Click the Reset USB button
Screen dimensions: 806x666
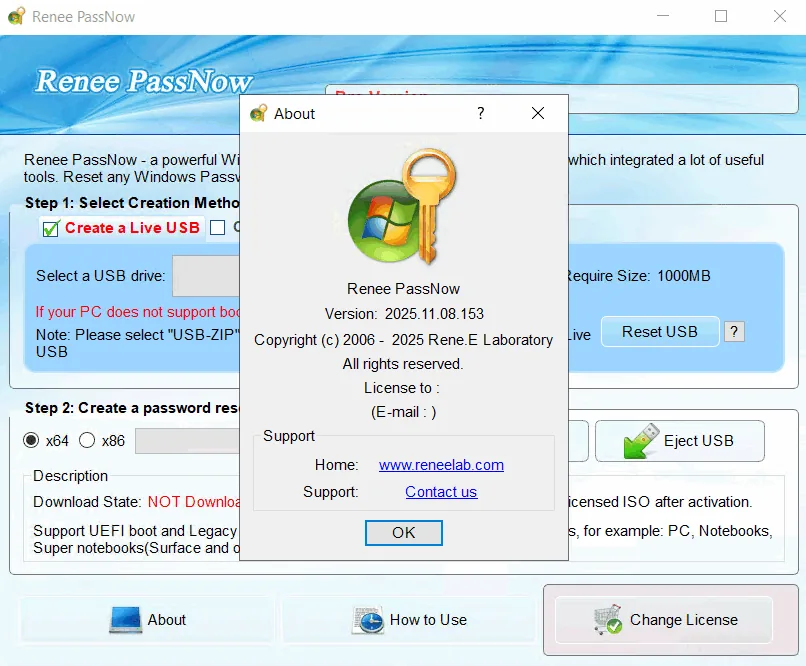tap(660, 331)
